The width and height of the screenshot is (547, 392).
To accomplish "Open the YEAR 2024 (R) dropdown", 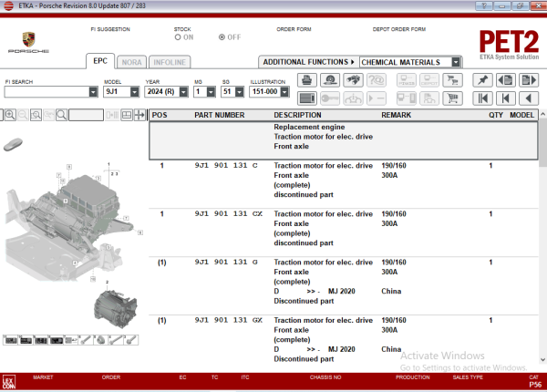I will (x=183, y=92).
